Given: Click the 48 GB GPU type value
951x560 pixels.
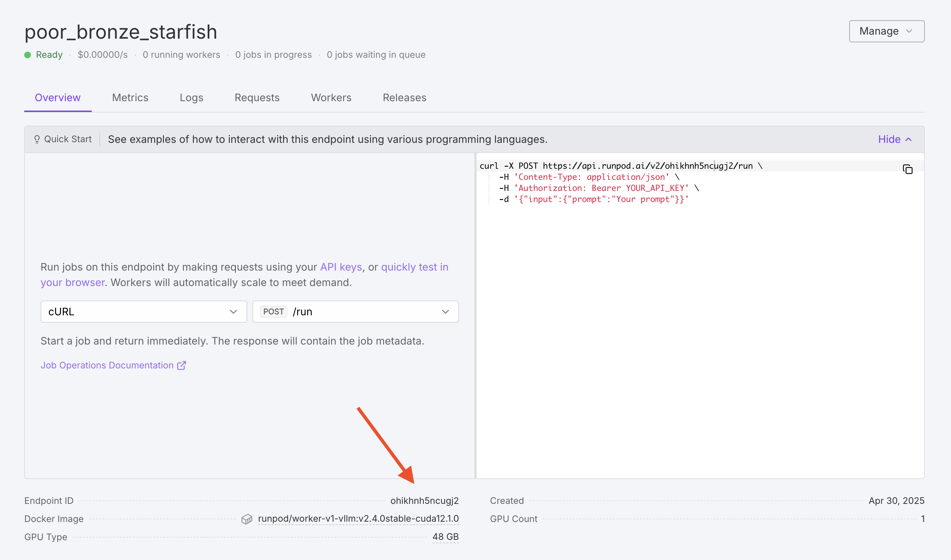Looking at the screenshot, I should click(445, 537).
